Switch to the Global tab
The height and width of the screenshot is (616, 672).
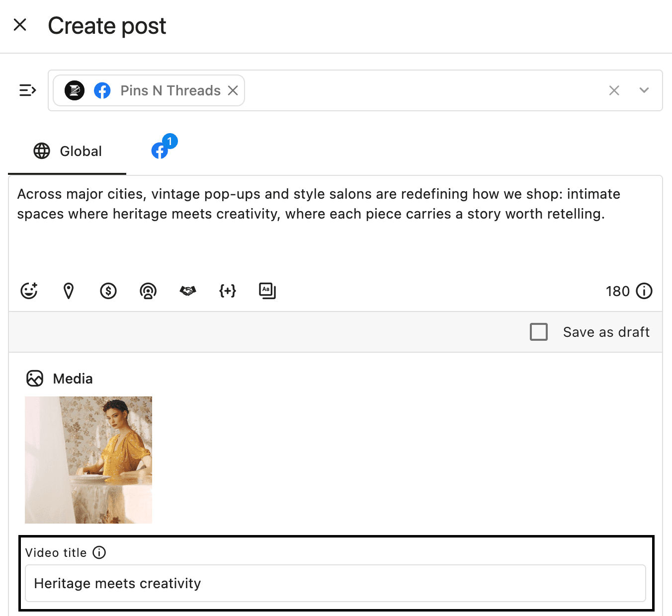tap(68, 151)
